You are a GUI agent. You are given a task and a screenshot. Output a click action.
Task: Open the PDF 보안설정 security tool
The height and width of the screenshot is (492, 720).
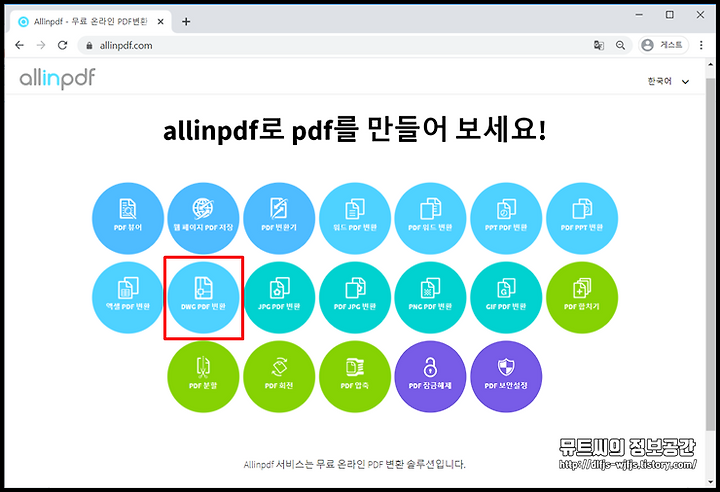pos(506,377)
